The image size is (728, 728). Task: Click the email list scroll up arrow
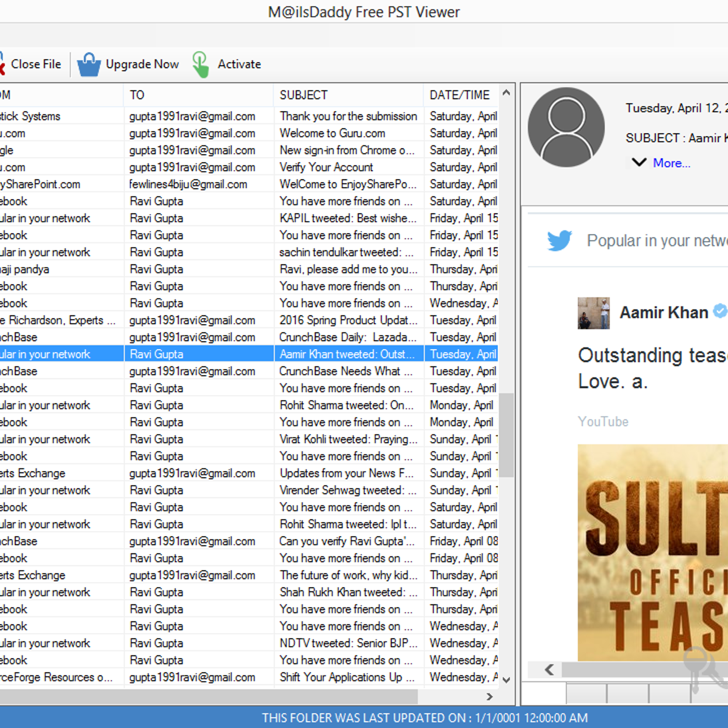[x=506, y=93]
